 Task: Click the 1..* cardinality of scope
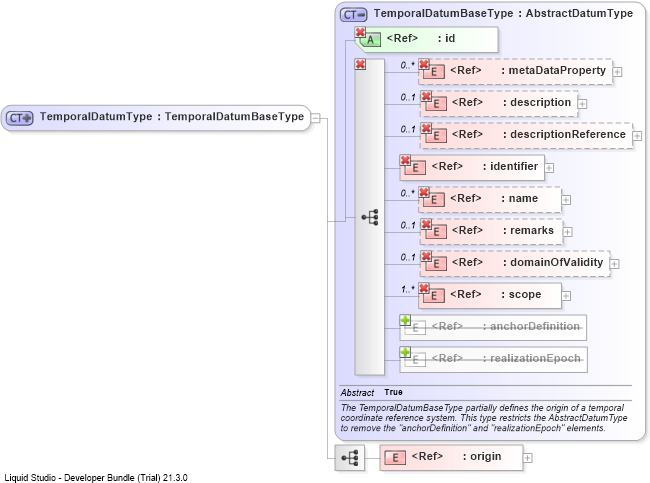(x=407, y=289)
